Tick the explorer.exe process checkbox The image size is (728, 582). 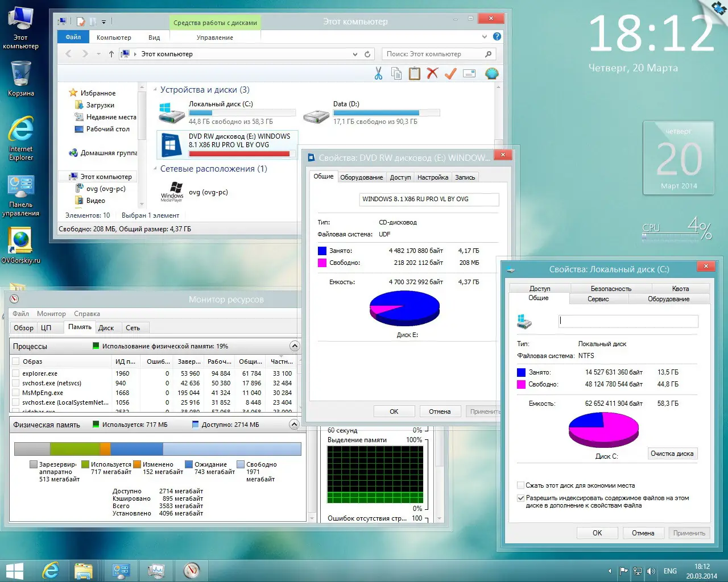(16, 373)
